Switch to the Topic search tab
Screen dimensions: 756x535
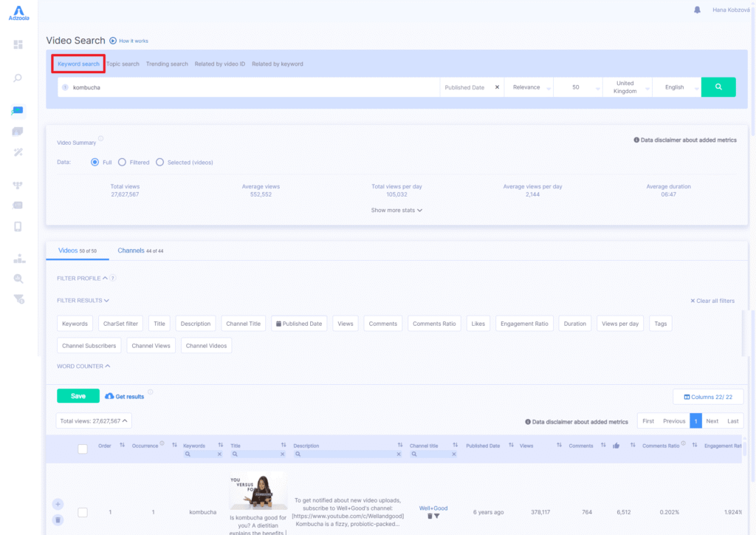(123, 64)
